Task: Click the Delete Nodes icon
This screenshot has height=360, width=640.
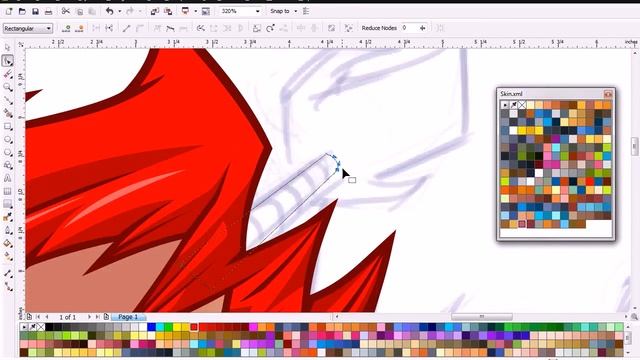Action: 80,28
